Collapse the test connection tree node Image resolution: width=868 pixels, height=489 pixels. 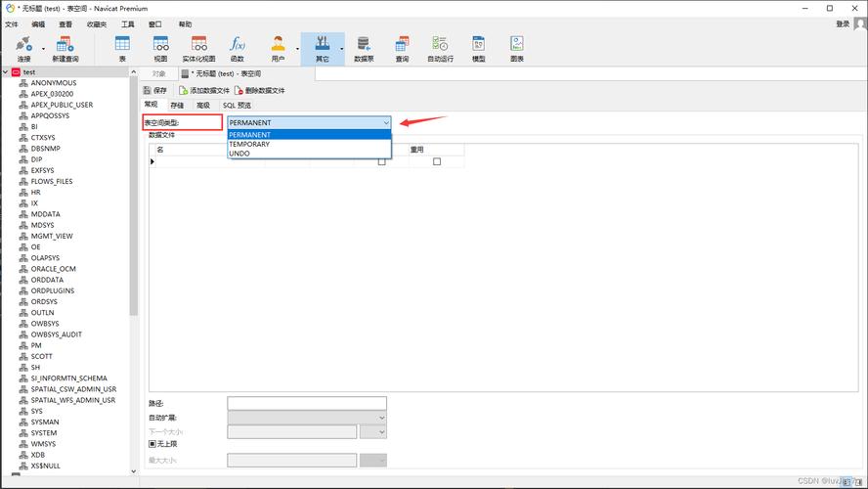click(6, 72)
